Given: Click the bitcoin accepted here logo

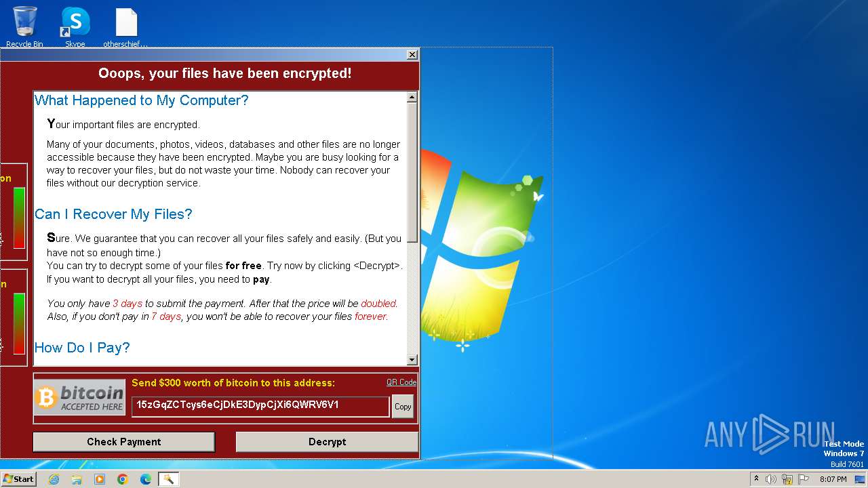Looking at the screenshot, I should [80, 397].
